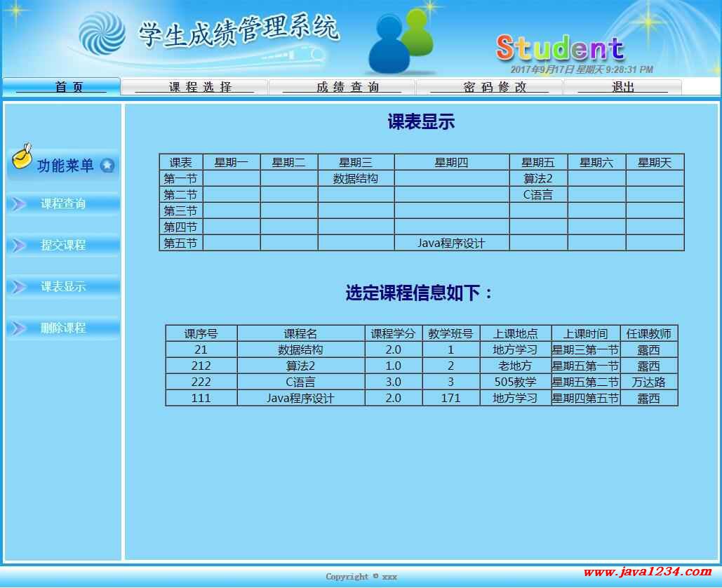
Task: Click the arrow icon beside 课程查询
Action: [x=19, y=204]
